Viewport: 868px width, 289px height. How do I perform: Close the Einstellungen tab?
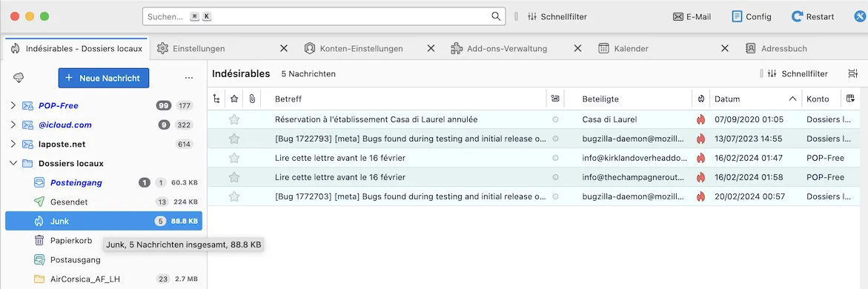pos(283,49)
